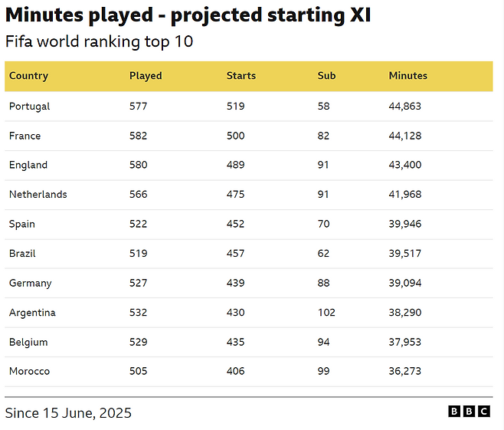Select the France row label
The width and height of the screenshot is (504, 430).
coord(25,136)
